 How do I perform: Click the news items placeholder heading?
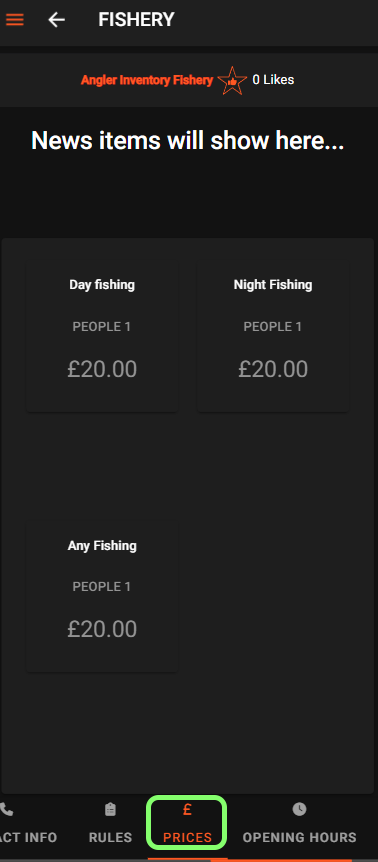(x=188, y=141)
